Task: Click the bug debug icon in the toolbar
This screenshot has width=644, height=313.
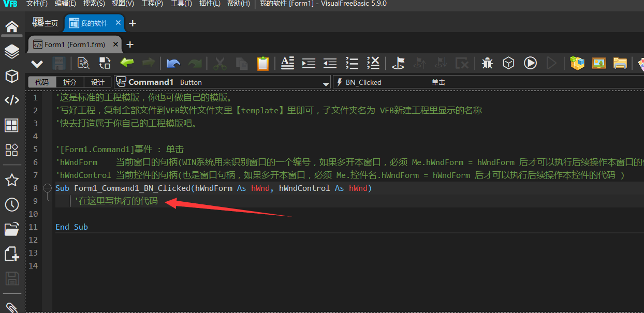Action: [487, 63]
